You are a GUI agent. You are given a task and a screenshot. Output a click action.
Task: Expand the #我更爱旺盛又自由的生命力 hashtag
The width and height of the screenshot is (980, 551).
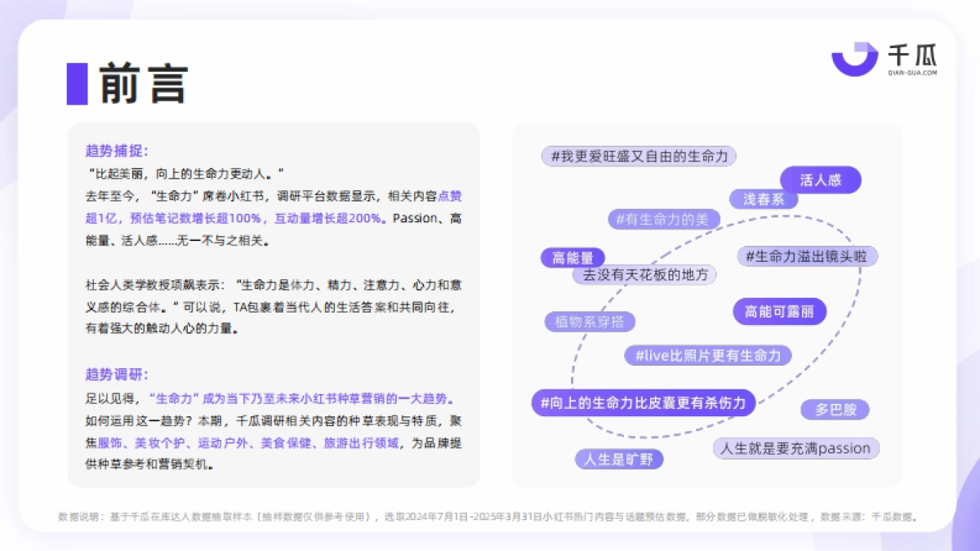639,156
